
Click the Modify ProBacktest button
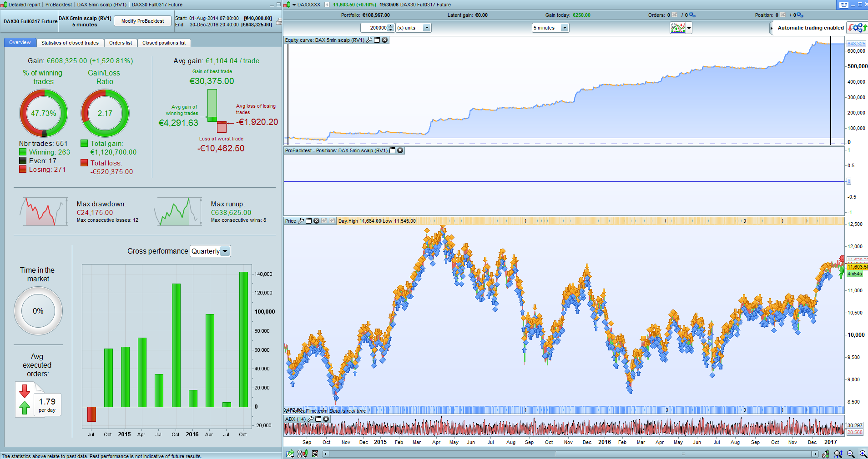(x=142, y=21)
